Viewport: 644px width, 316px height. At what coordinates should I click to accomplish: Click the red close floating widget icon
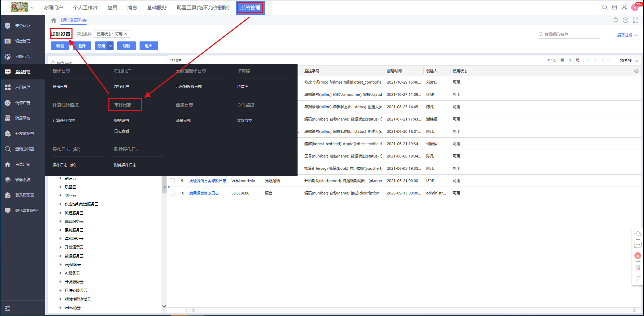(638, 256)
